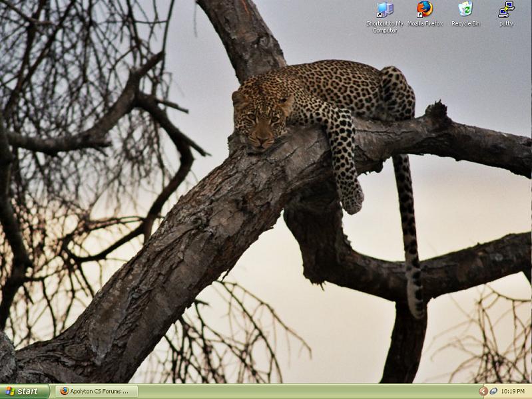Select the Shortcut to My Computer icon
Image resolution: width=532 pixels, height=399 pixels.
coord(385,10)
